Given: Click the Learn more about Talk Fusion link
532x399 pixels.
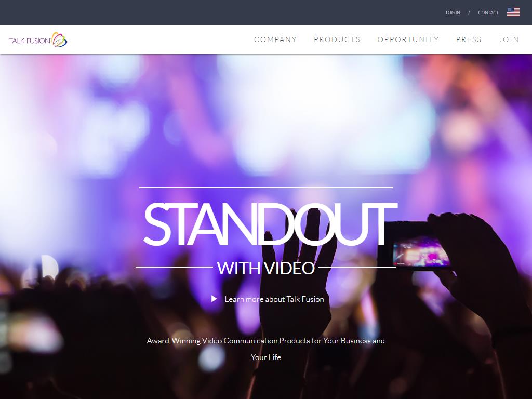Looking at the screenshot, I should [x=274, y=299].
